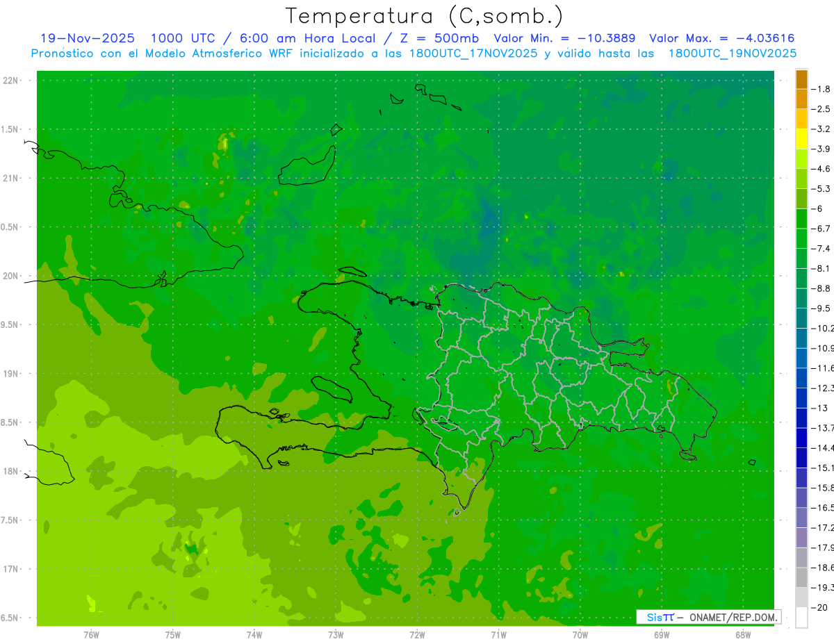Viewport: 834px width, 644px height.
Task: Click the '20N' latitude axis label
Action: coord(10,276)
